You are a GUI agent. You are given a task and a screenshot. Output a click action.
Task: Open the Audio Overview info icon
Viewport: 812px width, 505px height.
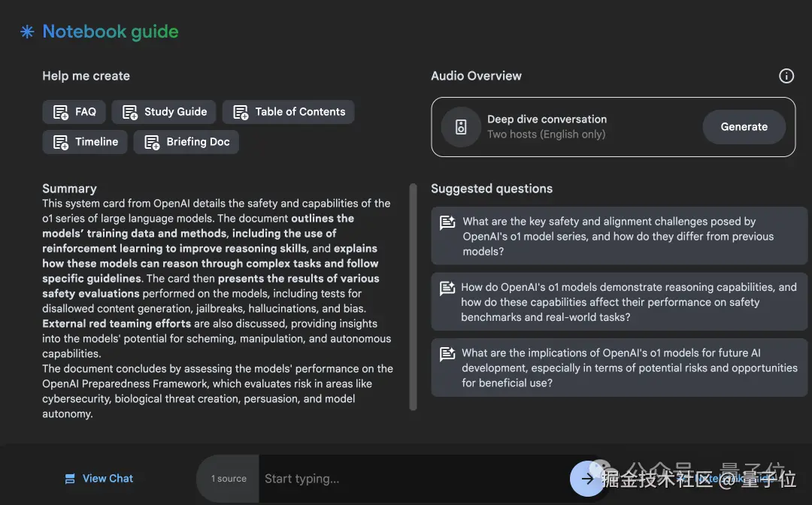click(x=786, y=76)
